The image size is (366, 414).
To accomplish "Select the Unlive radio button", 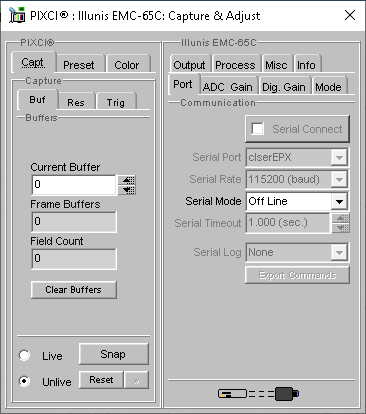I will click(24, 381).
